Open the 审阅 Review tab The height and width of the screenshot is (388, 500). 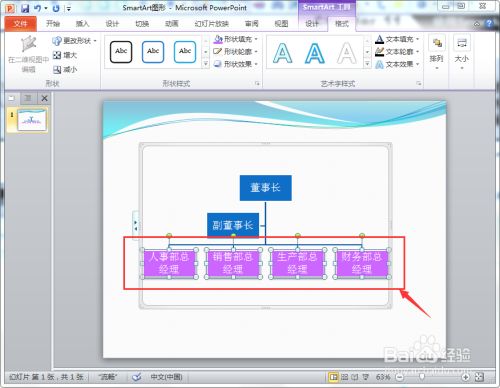click(x=252, y=23)
